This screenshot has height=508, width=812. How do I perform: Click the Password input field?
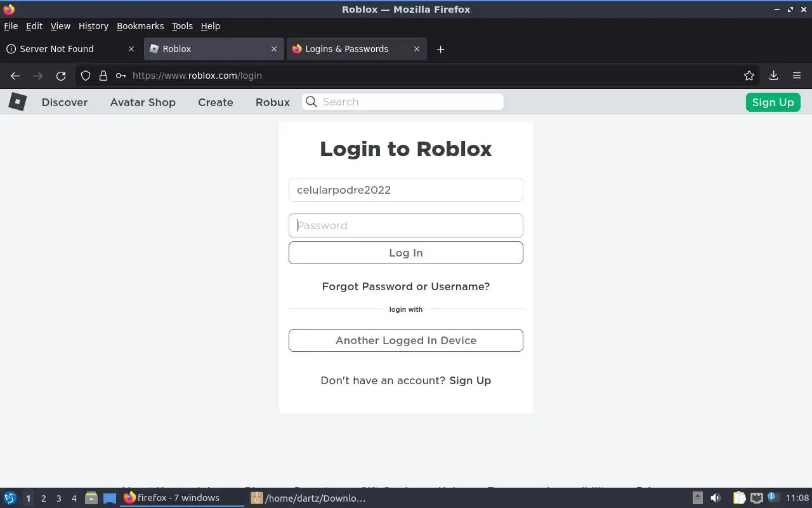coord(406,225)
